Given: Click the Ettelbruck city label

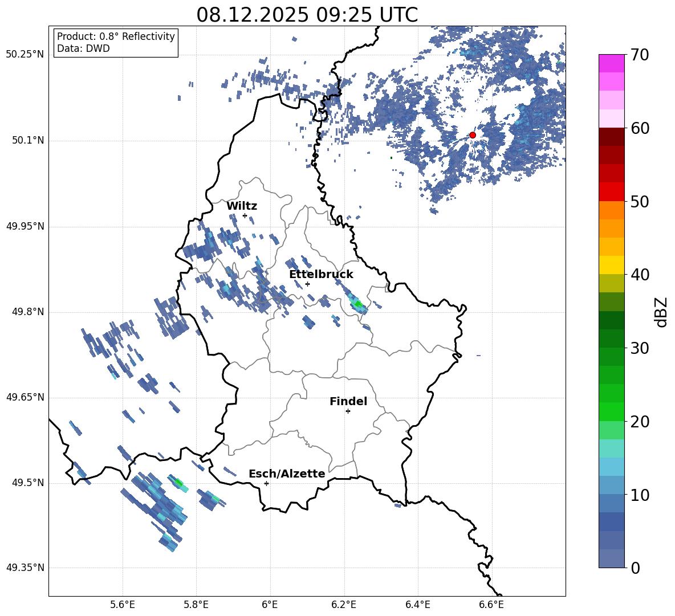Looking at the screenshot, I should [321, 275].
